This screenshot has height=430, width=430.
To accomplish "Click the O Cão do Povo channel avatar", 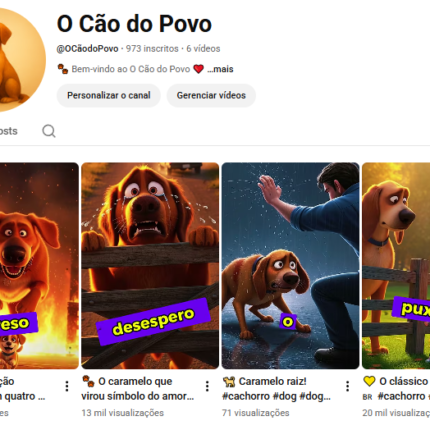I will tap(20, 60).
